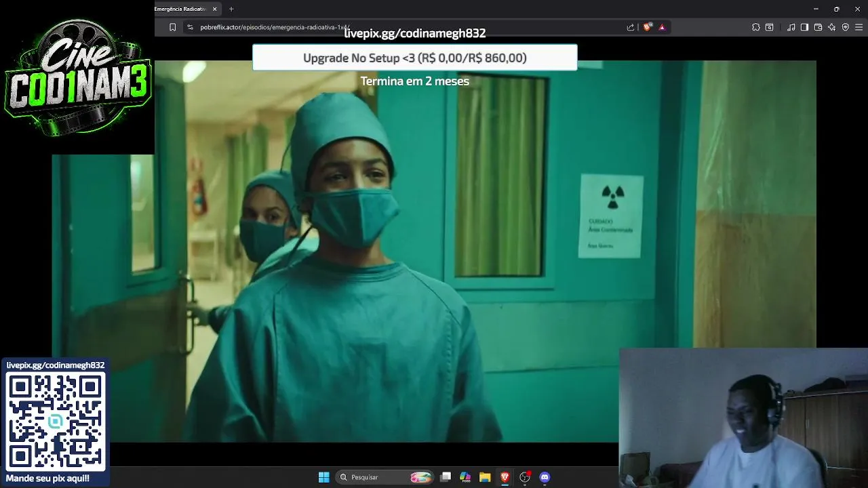This screenshot has height=488, width=868.
Task: Open a new browser tab
Action: [231, 9]
